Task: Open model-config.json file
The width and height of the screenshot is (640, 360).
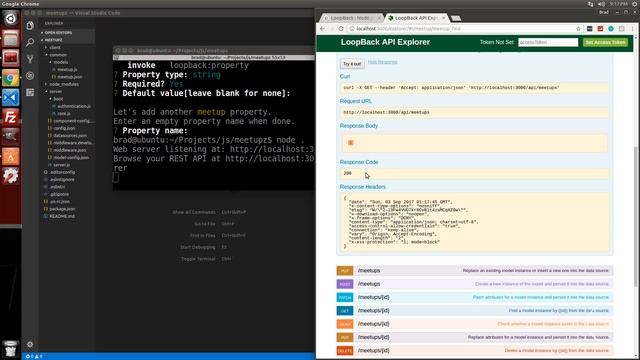Action: point(71,158)
